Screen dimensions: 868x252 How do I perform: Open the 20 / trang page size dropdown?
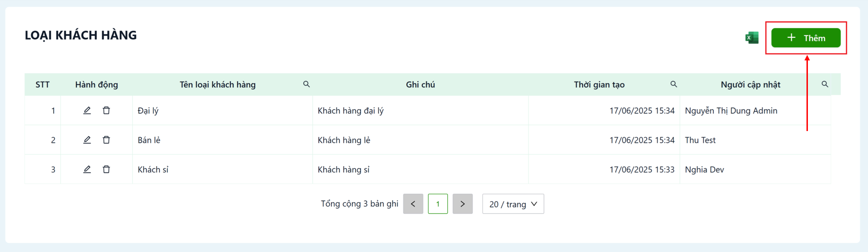point(513,204)
